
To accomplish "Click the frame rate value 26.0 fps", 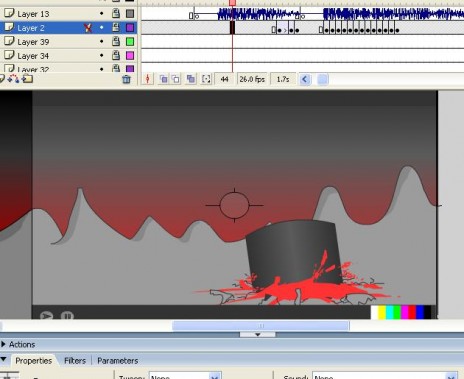I will tap(252, 79).
